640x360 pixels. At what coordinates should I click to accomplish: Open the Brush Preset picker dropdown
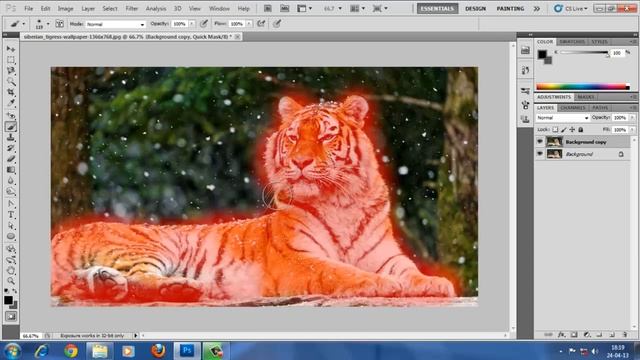tap(48, 24)
